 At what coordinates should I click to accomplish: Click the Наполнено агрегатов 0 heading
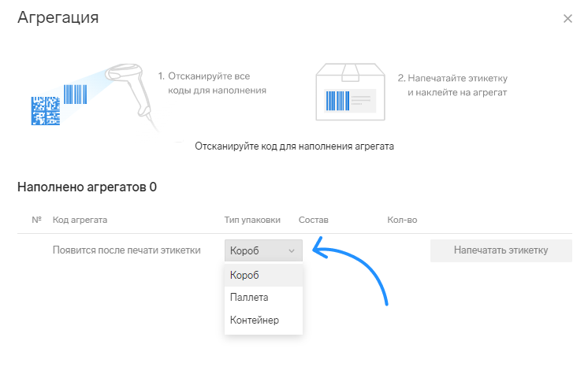point(87,187)
